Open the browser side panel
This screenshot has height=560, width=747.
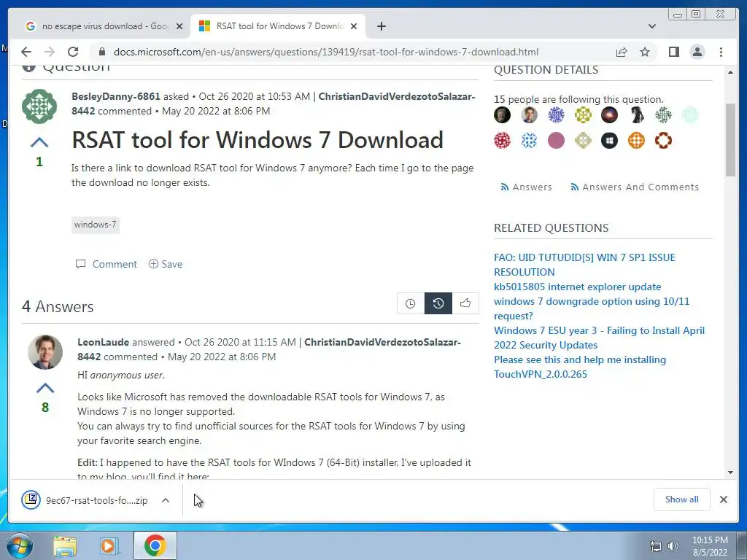(673, 52)
